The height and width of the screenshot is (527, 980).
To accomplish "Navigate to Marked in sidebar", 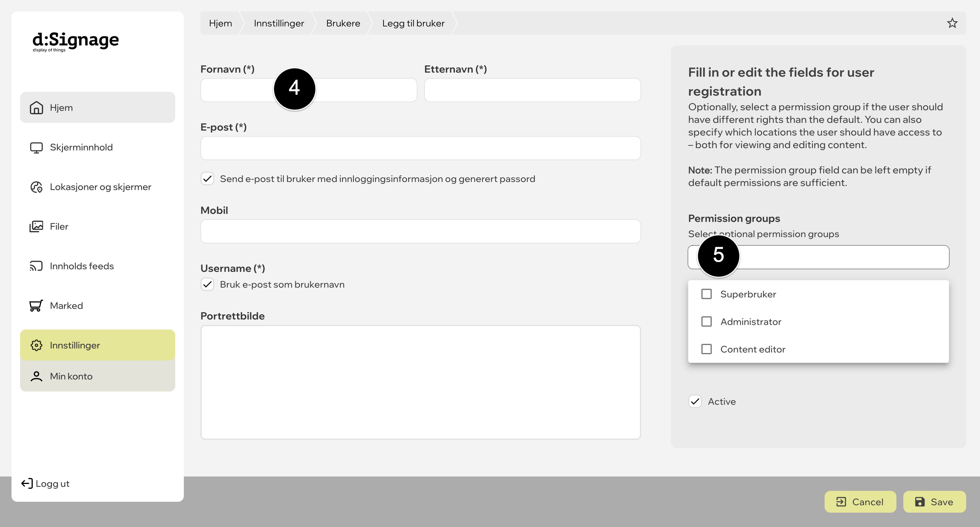I will click(97, 306).
